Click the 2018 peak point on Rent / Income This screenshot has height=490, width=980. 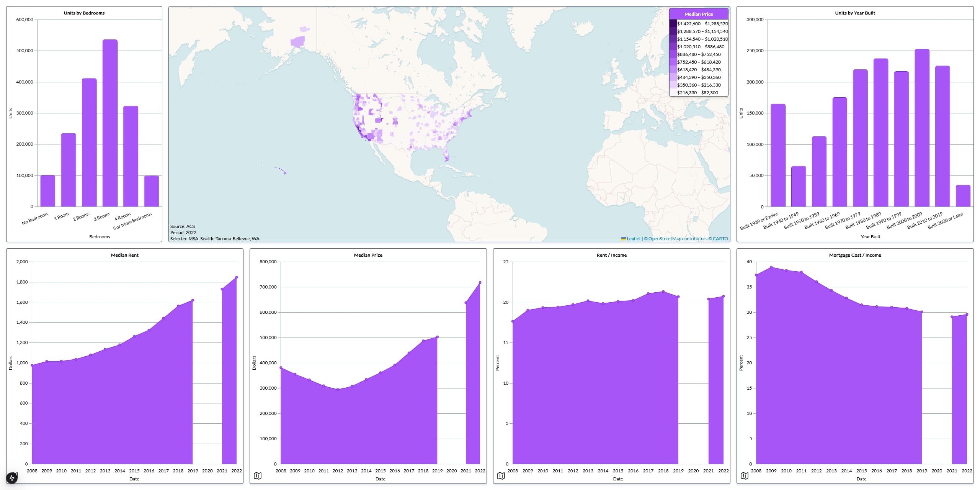coord(663,292)
